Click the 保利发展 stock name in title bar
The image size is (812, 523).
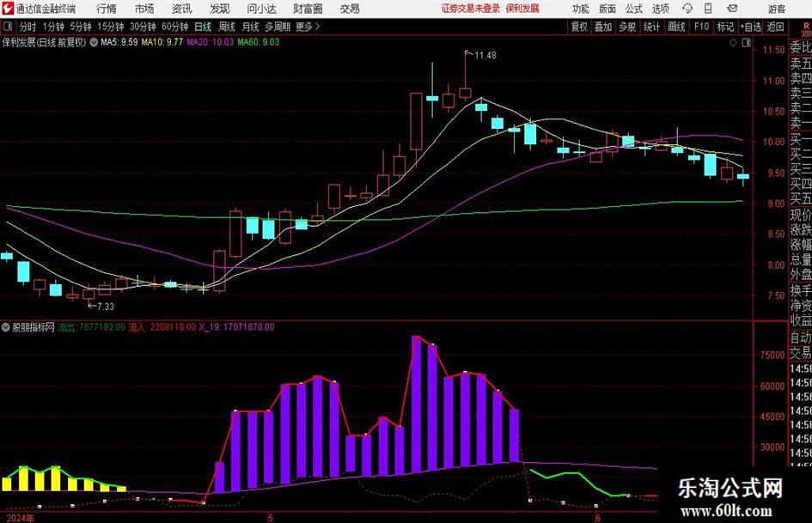[x=522, y=9]
